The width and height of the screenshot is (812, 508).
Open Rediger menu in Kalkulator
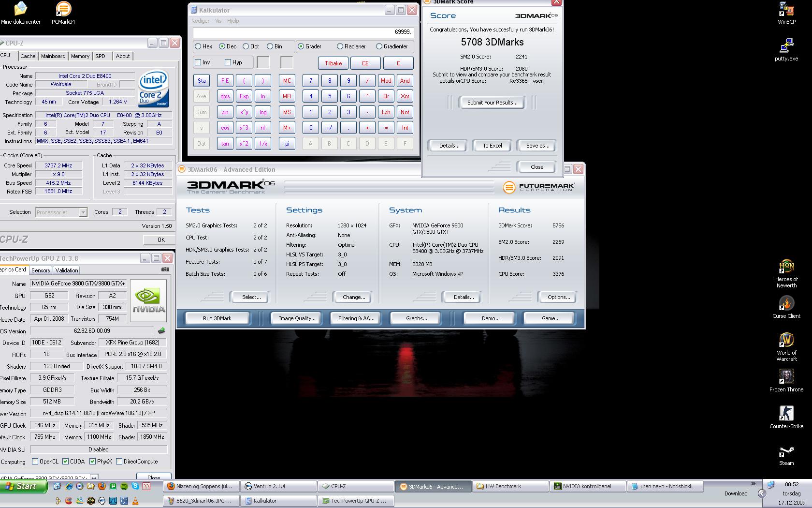(x=200, y=21)
